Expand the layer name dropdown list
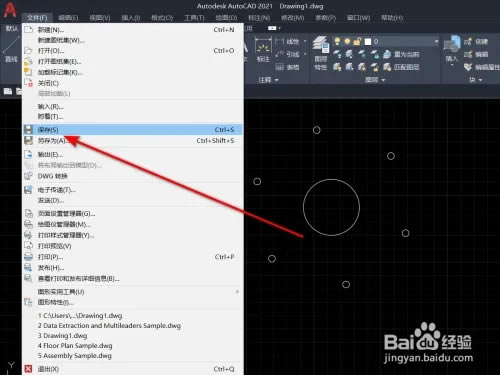The height and width of the screenshot is (375, 500). point(436,42)
